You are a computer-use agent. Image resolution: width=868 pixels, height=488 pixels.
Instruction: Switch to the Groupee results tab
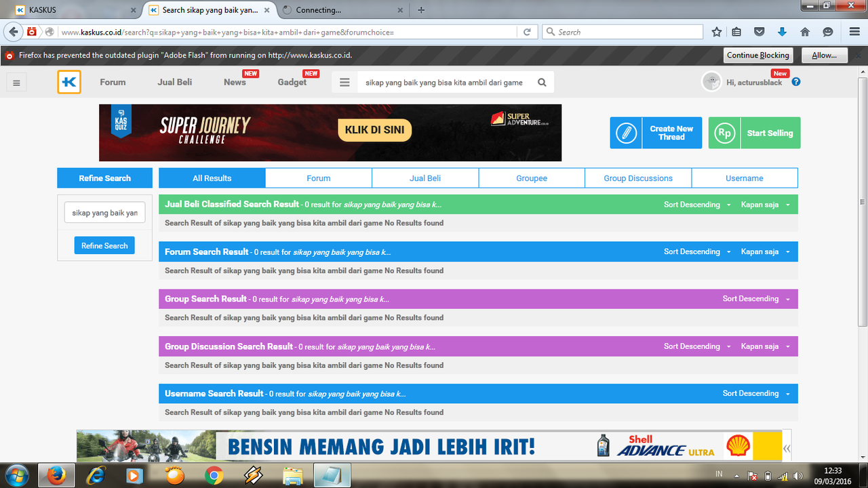coord(532,178)
